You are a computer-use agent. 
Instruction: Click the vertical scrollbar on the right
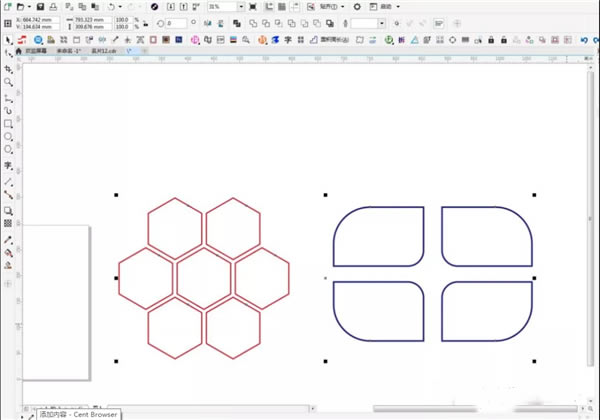point(590,218)
